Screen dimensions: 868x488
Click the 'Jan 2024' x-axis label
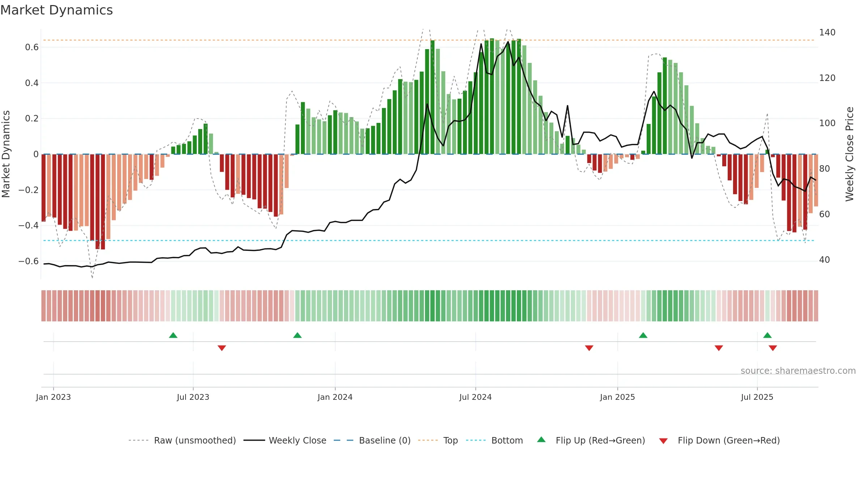pos(335,397)
